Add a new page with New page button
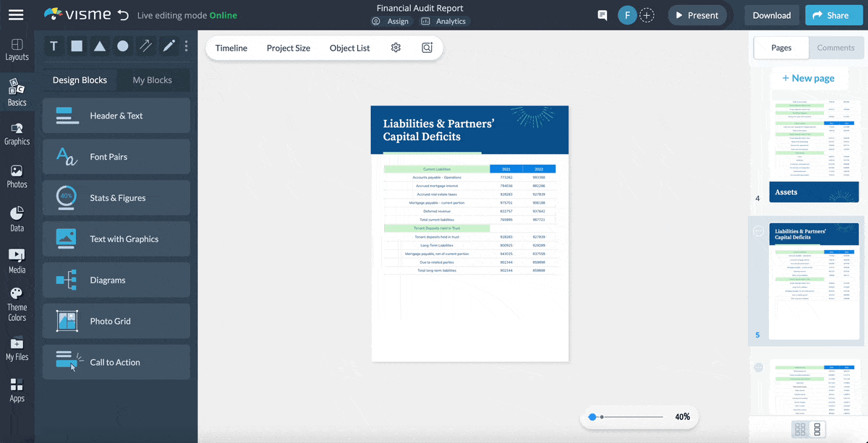Screen dimensions: 868x443 coord(809,77)
